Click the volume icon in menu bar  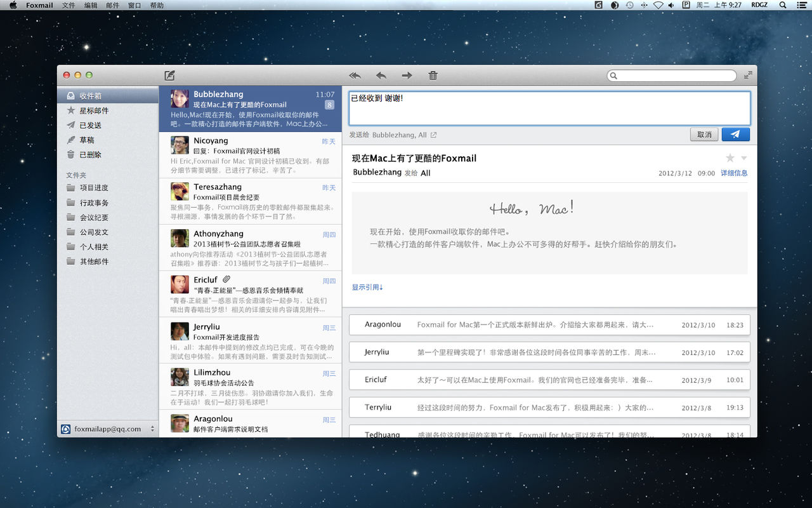(x=672, y=5)
